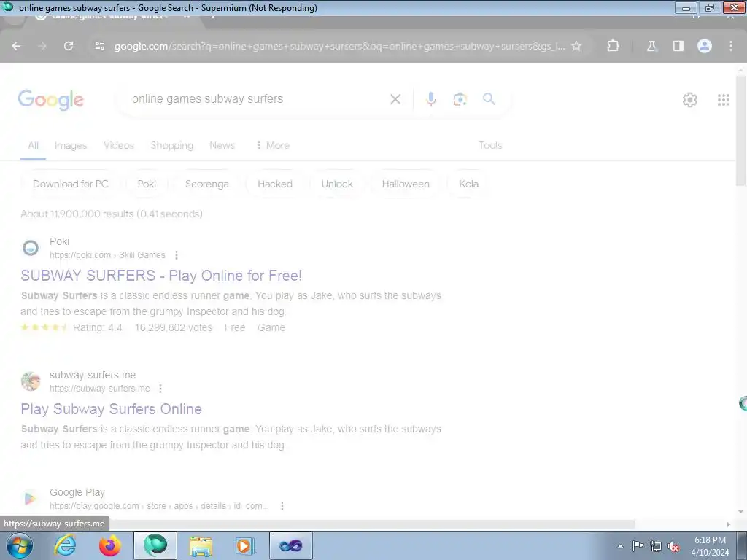Click the play.google.com store URL breadcrumb
The image size is (747, 560).
pyautogui.click(x=159, y=506)
